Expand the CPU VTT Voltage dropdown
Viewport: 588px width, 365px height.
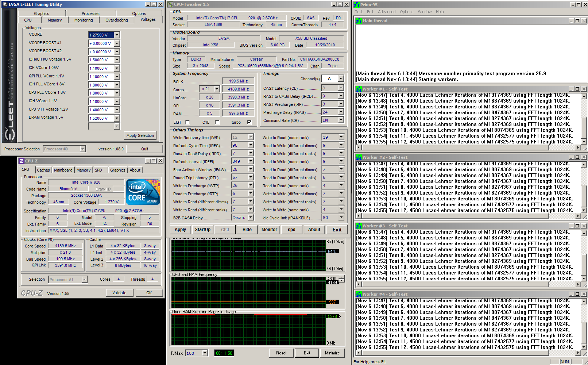pyautogui.click(x=117, y=110)
